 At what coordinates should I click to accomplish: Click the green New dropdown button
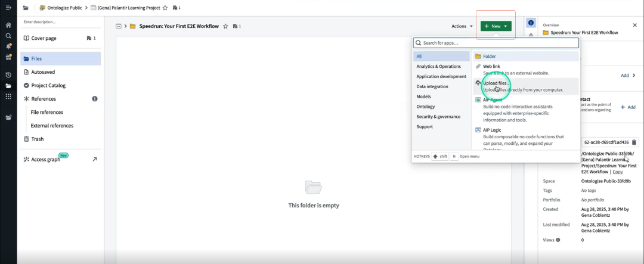[x=496, y=26]
